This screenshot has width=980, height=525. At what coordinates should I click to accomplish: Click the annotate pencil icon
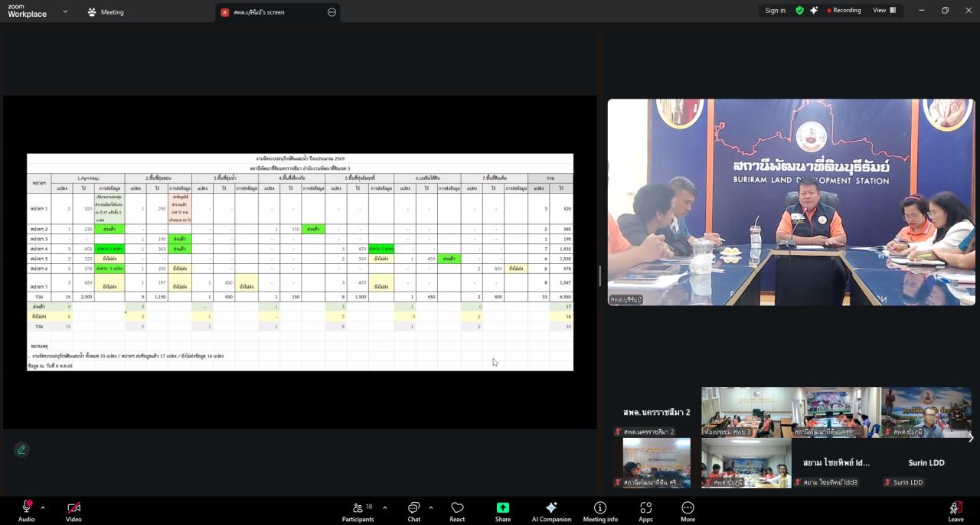click(x=21, y=449)
